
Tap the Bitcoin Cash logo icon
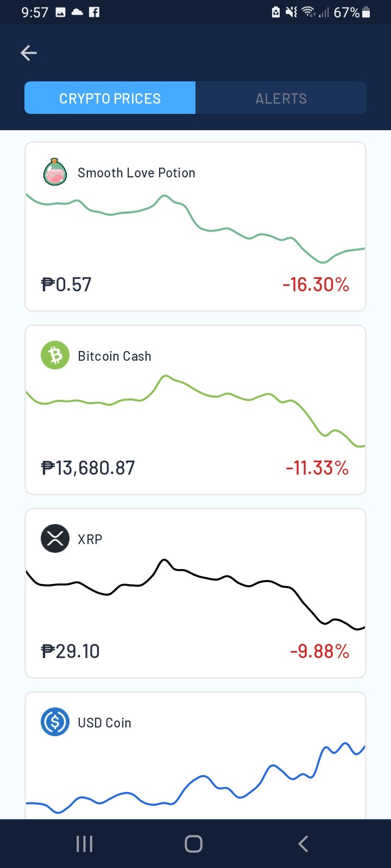pyautogui.click(x=55, y=355)
